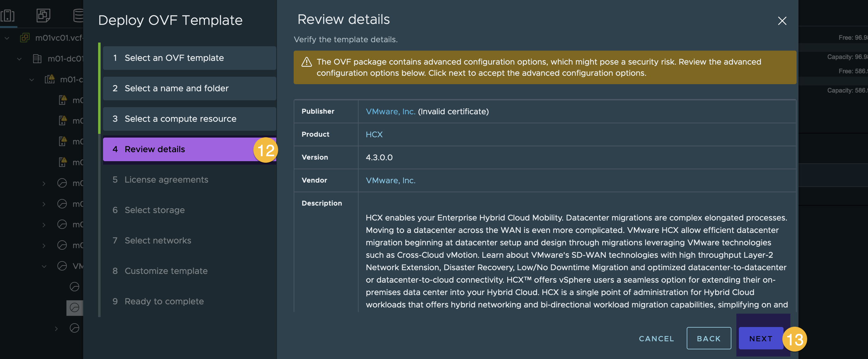Open the VMs and Templates inventory tab icon
The image size is (868, 359).
click(x=43, y=15)
